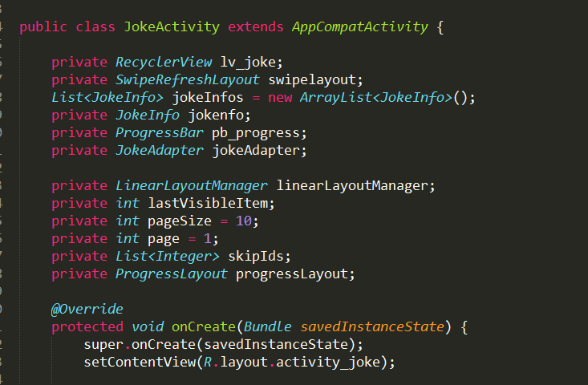Image resolution: width=588 pixels, height=385 pixels.
Task: Click the 'protected' keyword
Action: tap(87, 326)
